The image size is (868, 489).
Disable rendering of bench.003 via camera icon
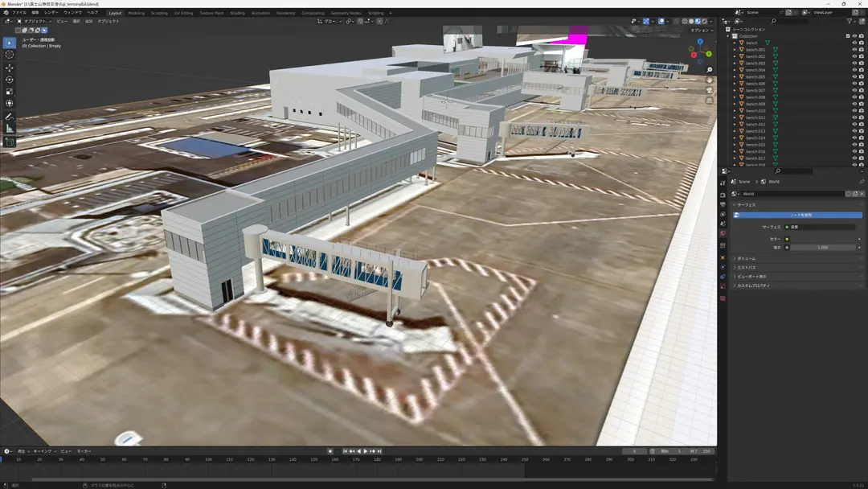(x=862, y=63)
